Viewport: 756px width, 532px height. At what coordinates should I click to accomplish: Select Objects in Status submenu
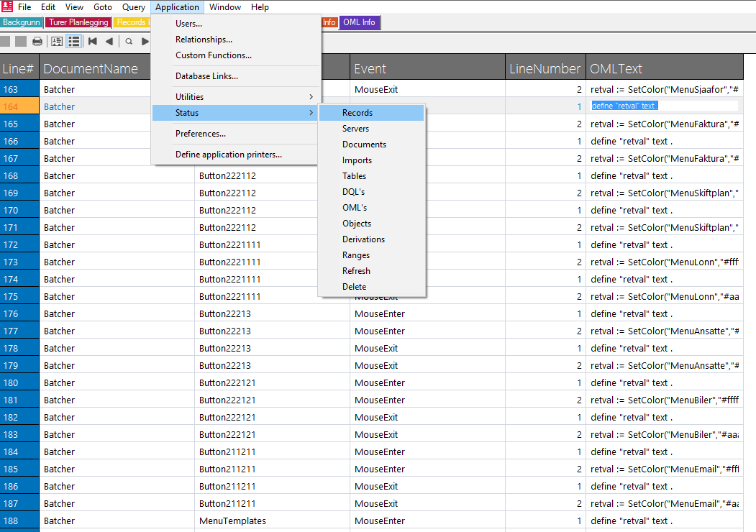(372, 224)
